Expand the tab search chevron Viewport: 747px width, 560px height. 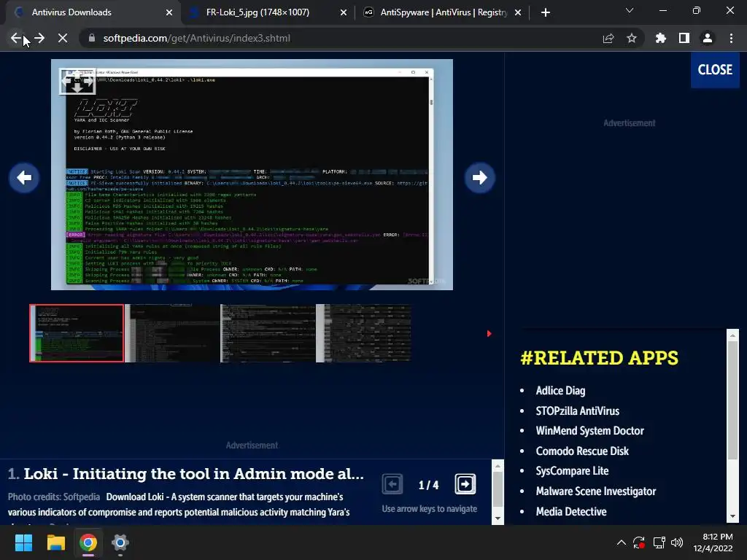[630, 10]
